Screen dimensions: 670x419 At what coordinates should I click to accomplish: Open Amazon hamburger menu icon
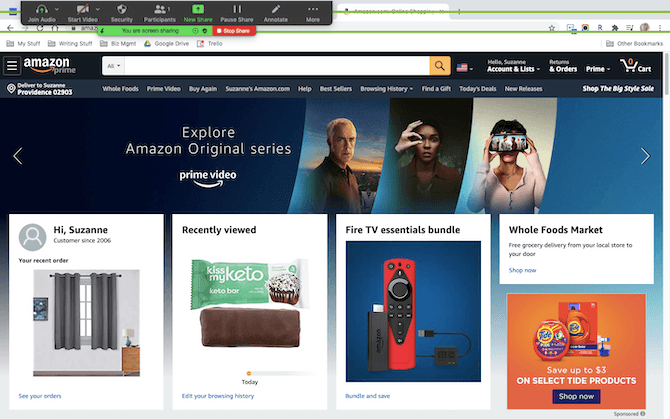coord(12,66)
